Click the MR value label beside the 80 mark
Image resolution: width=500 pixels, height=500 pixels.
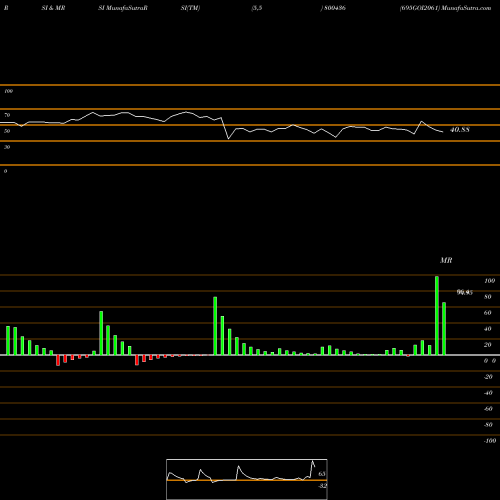[x=465, y=293]
